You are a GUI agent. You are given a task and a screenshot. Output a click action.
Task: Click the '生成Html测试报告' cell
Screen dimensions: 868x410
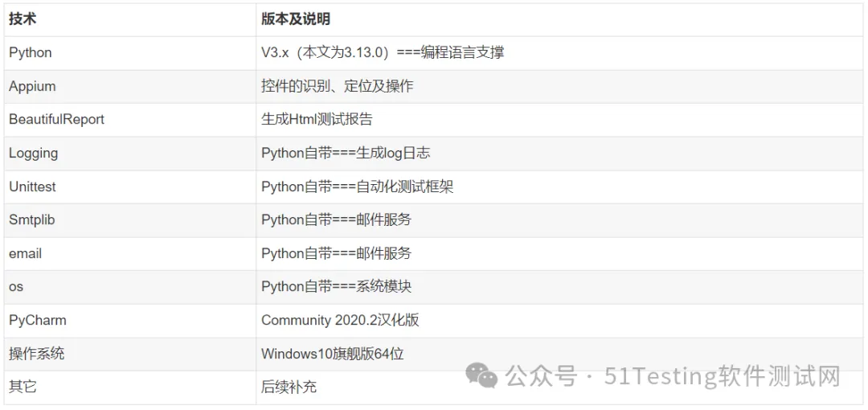[x=559, y=120]
